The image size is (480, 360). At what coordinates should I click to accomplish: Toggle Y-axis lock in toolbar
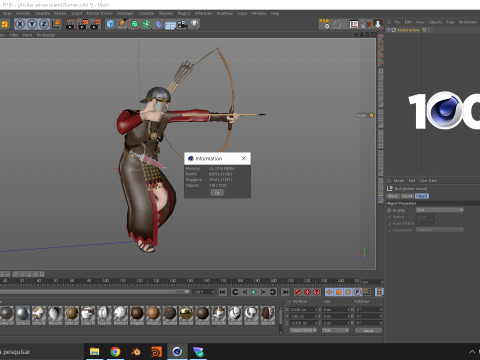32,24
